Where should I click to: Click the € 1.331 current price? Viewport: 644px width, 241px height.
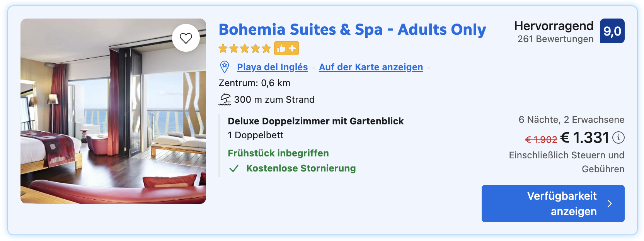pyautogui.click(x=584, y=138)
